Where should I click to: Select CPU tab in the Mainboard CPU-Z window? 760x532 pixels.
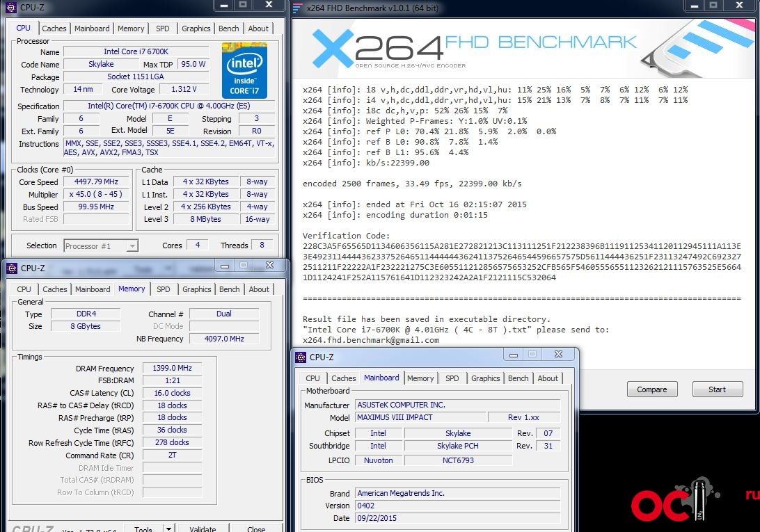312,378
